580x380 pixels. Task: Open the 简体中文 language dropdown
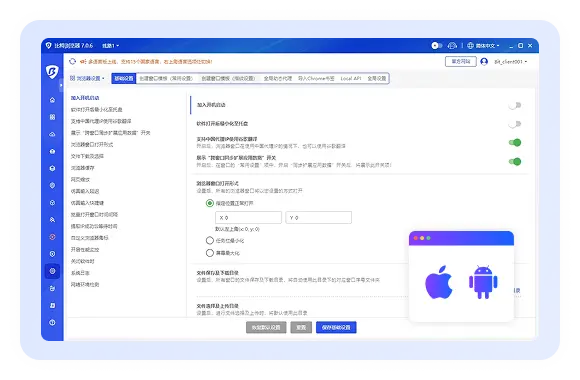(483, 46)
